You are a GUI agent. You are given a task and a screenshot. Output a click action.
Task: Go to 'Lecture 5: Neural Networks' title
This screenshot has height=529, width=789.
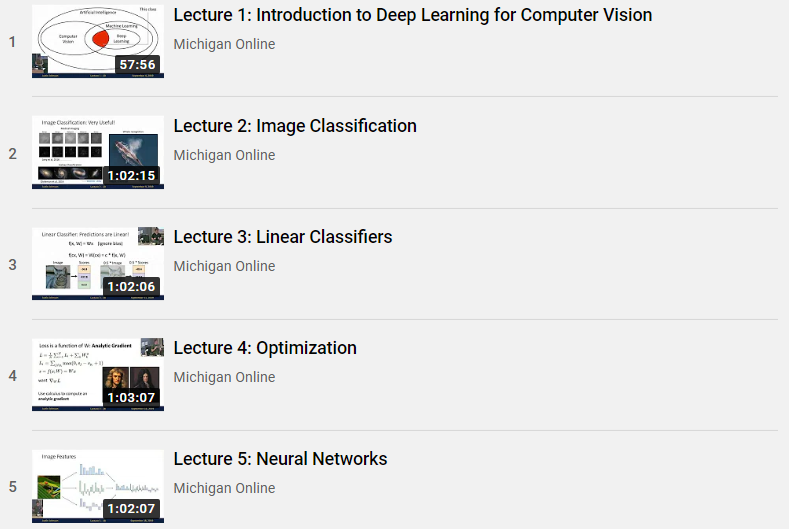(x=280, y=459)
